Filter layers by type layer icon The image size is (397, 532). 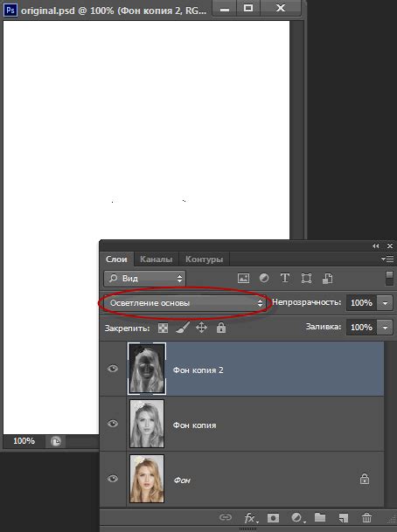pyautogui.click(x=285, y=278)
